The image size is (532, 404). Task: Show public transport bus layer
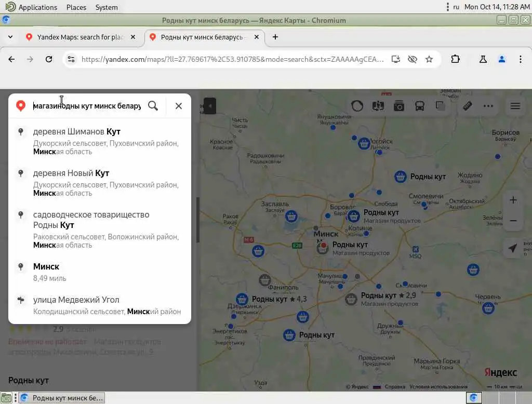420,106
